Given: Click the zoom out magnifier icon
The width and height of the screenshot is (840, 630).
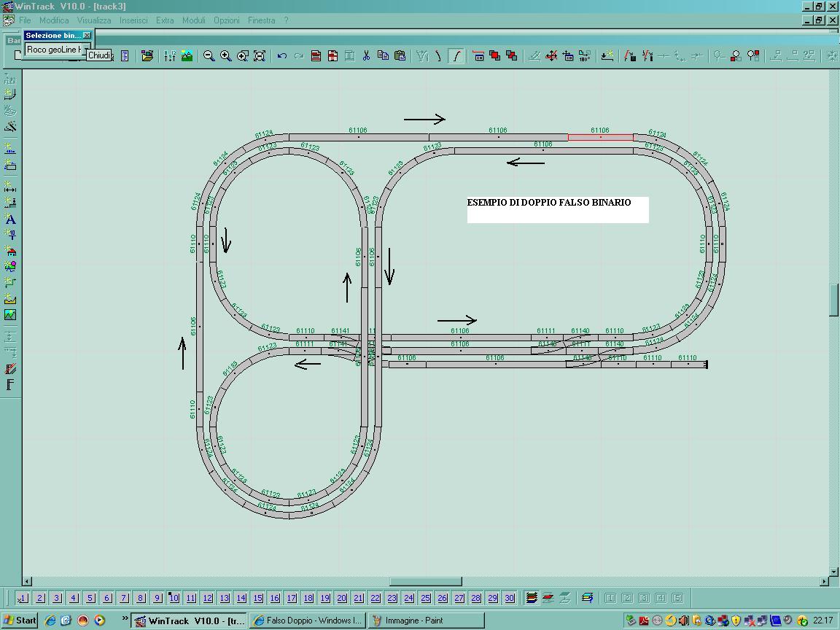Looking at the screenshot, I should pos(209,55).
